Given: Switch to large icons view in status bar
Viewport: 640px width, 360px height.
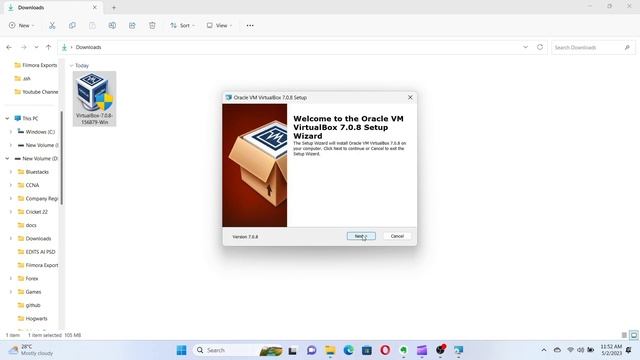Looking at the screenshot, I should (x=633, y=335).
